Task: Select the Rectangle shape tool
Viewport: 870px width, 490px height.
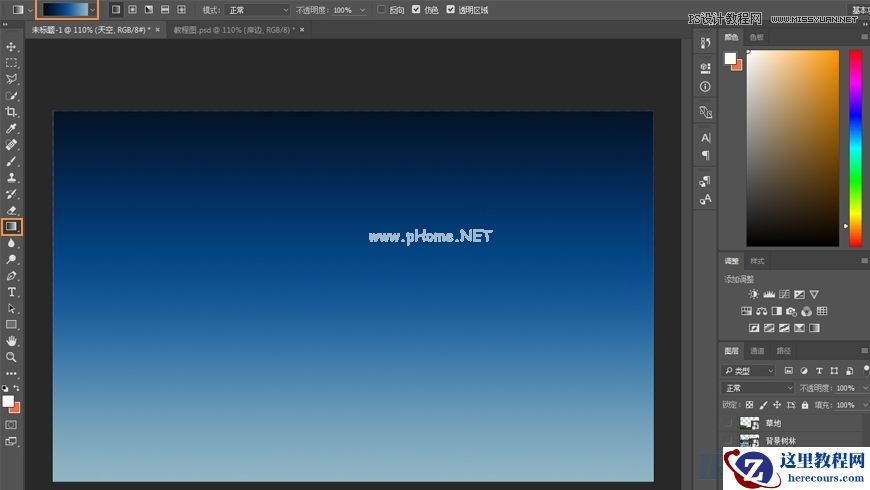Action: pyautogui.click(x=11, y=325)
